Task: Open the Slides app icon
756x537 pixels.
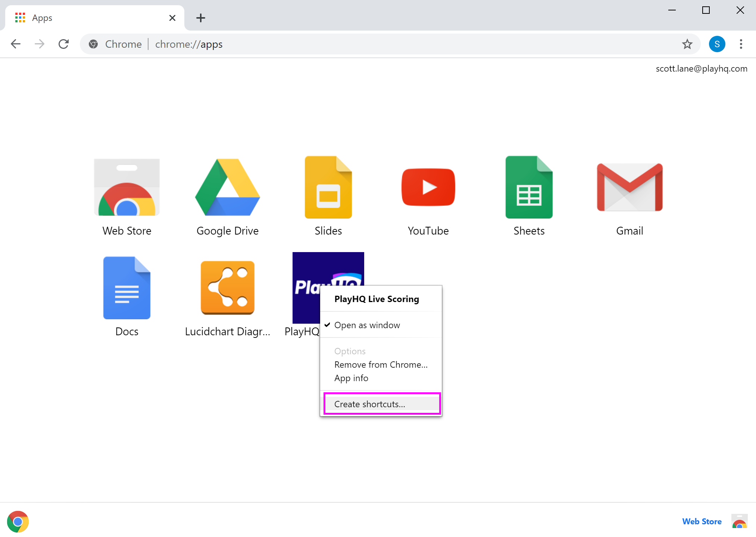Action: [x=328, y=188]
